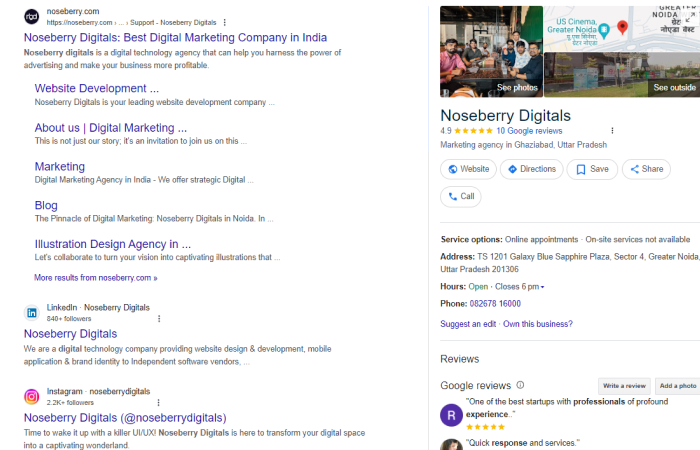Share the Noseberry Digitals listing
The height and width of the screenshot is (450, 700).
click(x=645, y=169)
